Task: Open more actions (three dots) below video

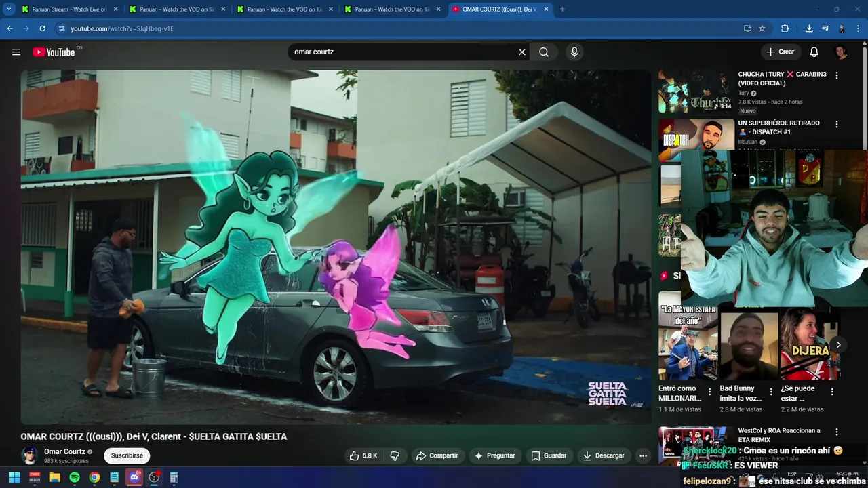Action: [x=643, y=455]
